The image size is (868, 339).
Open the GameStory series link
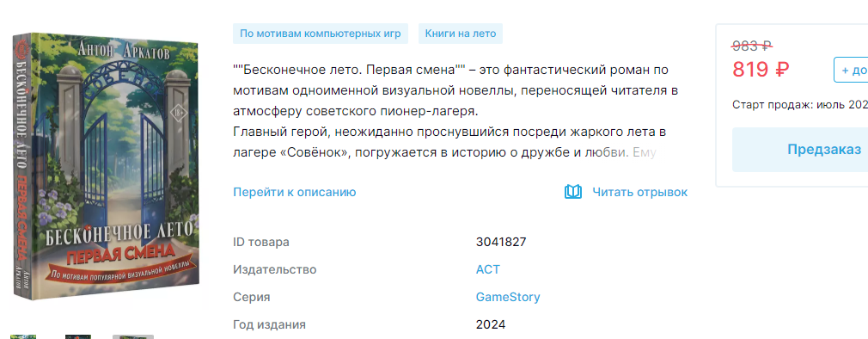coord(508,297)
